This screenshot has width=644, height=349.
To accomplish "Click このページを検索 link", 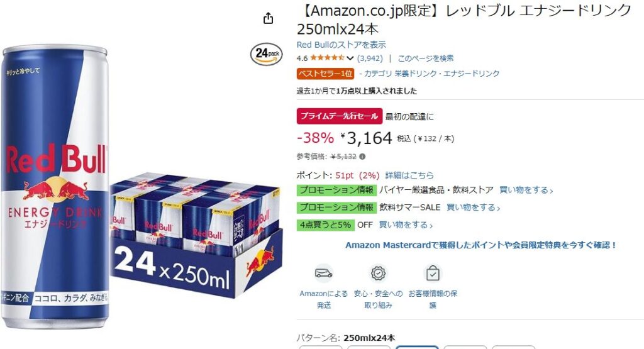I will pyautogui.click(x=426, y=58).
